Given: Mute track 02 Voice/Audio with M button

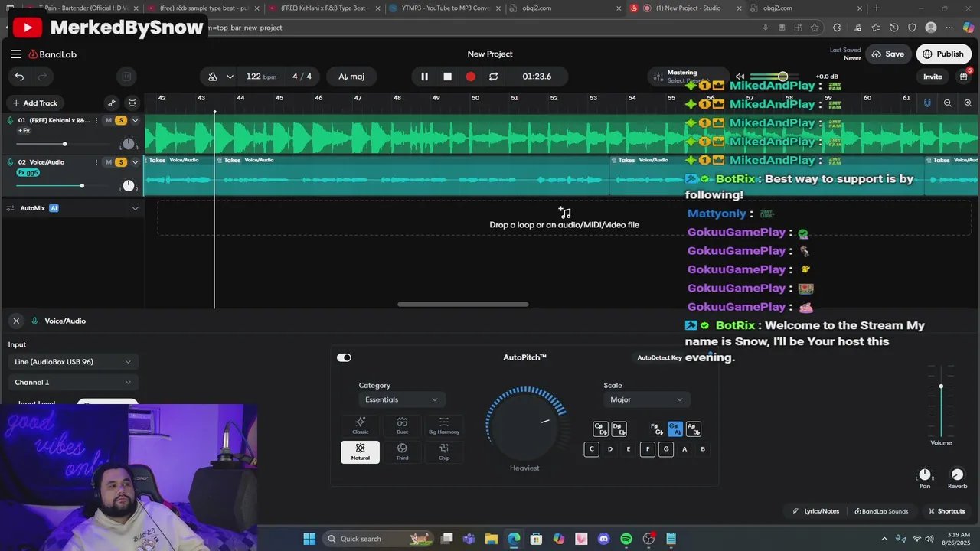Looking at the screenshot, I should coord(109,162).
